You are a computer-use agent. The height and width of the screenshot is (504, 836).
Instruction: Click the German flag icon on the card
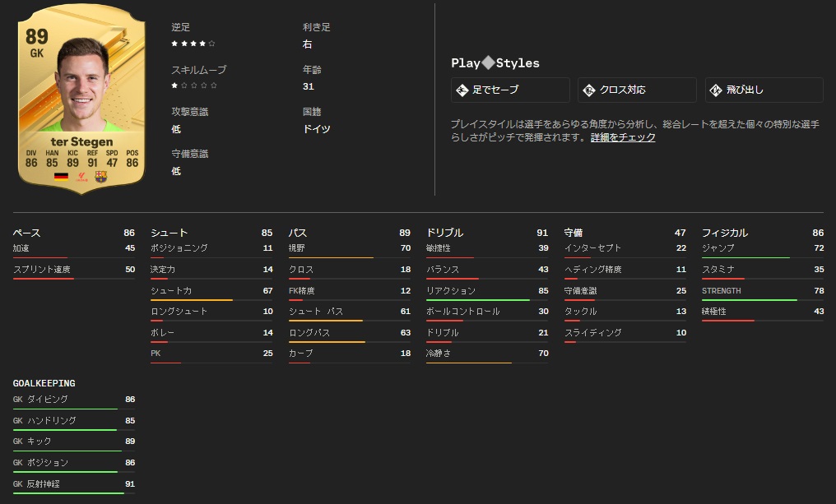coord(60,176)
